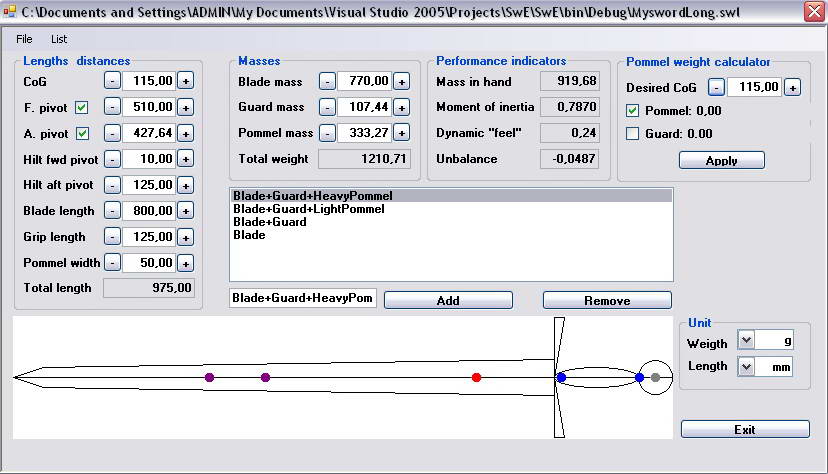The image size is (828, 474).
Task: Decrease Blade length with minus button
Action: pyautogui.click(x=112, y=211)
